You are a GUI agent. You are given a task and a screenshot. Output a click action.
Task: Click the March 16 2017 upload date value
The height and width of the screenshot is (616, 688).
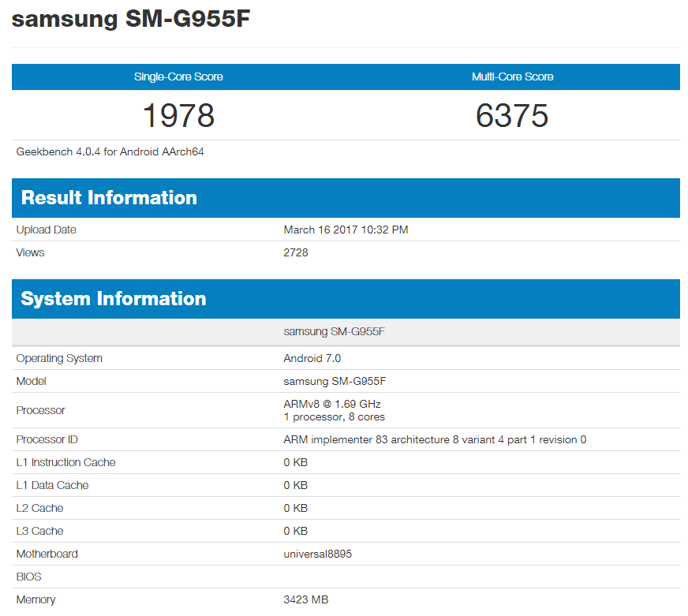click(346, 230)
